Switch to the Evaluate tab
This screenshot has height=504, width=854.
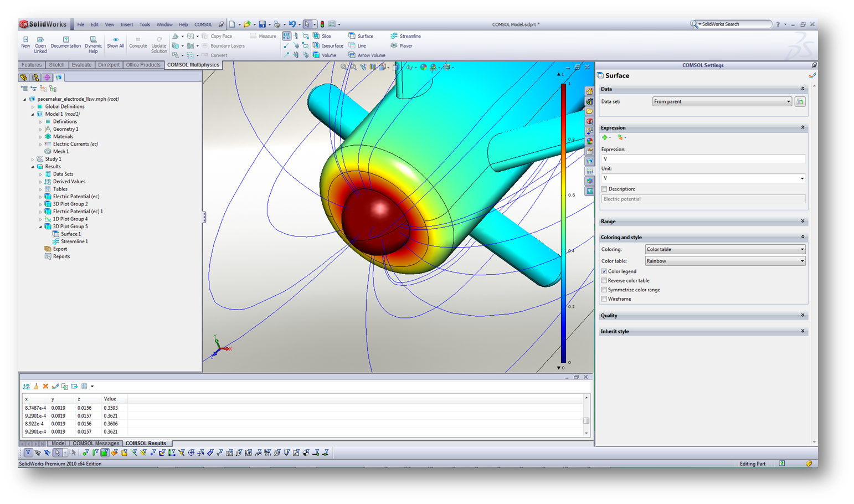pos(81,65)
